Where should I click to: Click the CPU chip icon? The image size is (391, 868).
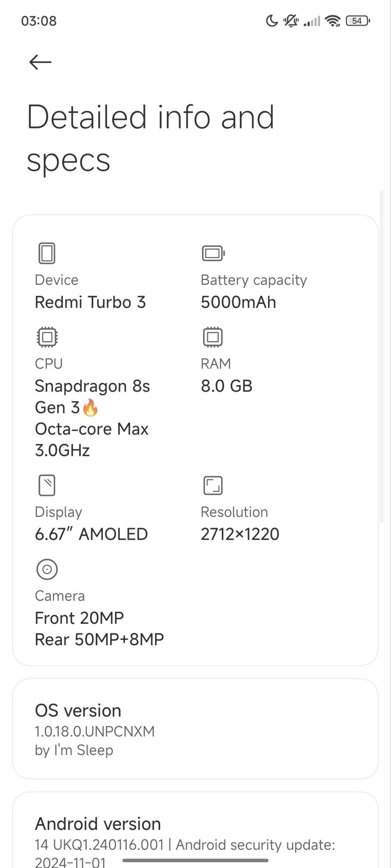47,337
